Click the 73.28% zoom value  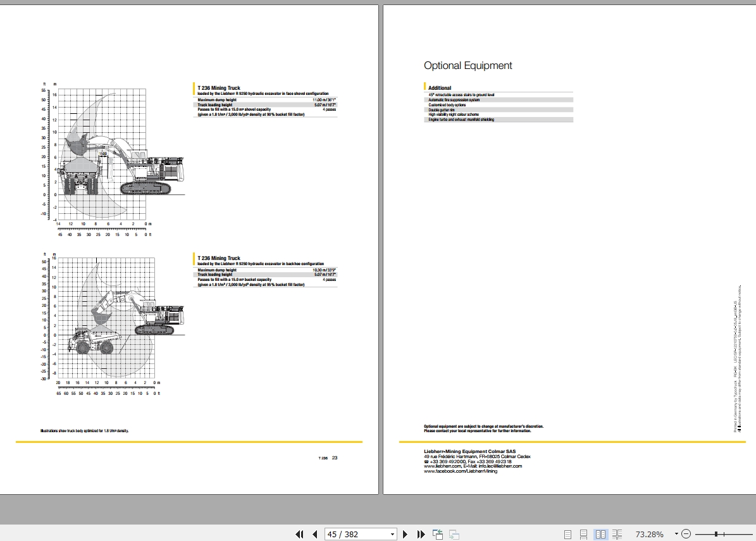point(649,534)
